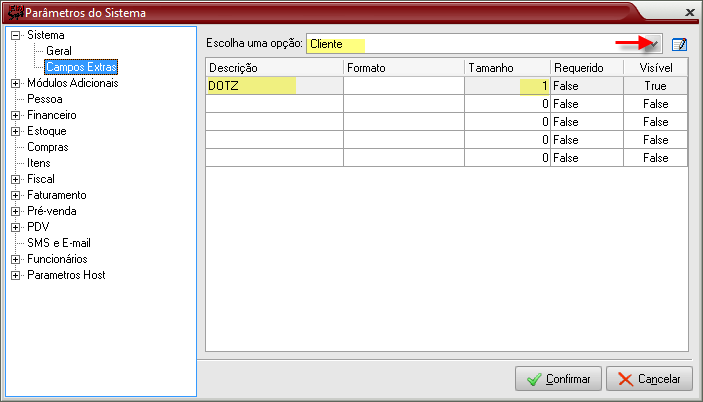Select Faturamento label in tree
Viewport: 703px width, 402px height.
pyautogui.click(x=56, y=195)
